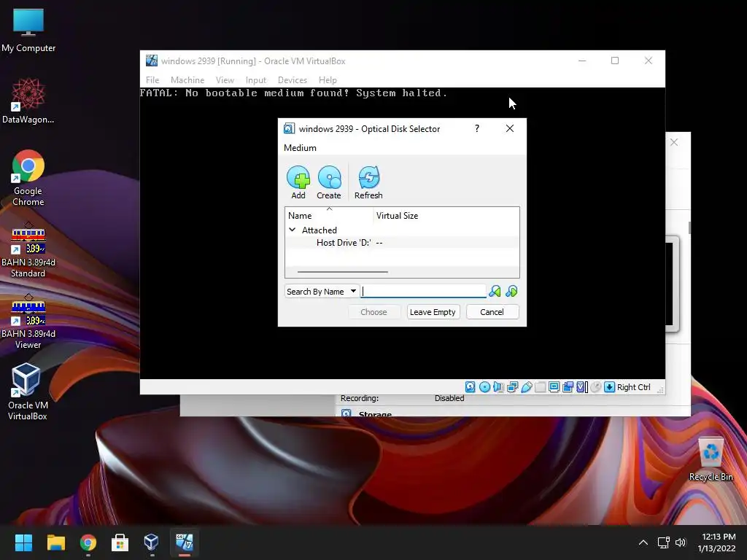Click the Leave Empty button
The width and height of the screenshot is (747, 560).
pos(433,312)
